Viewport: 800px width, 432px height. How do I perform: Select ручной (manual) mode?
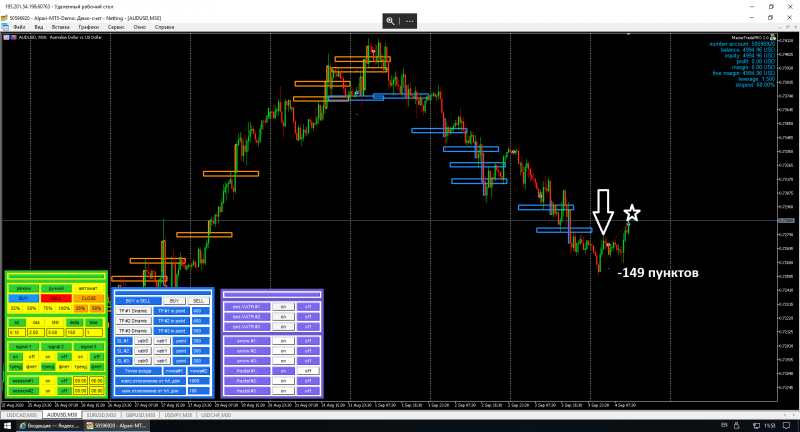coord(56,288)
